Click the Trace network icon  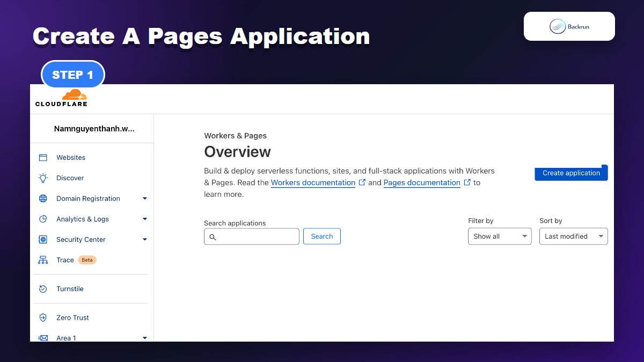pyautogui.click(x=43, y=260)
